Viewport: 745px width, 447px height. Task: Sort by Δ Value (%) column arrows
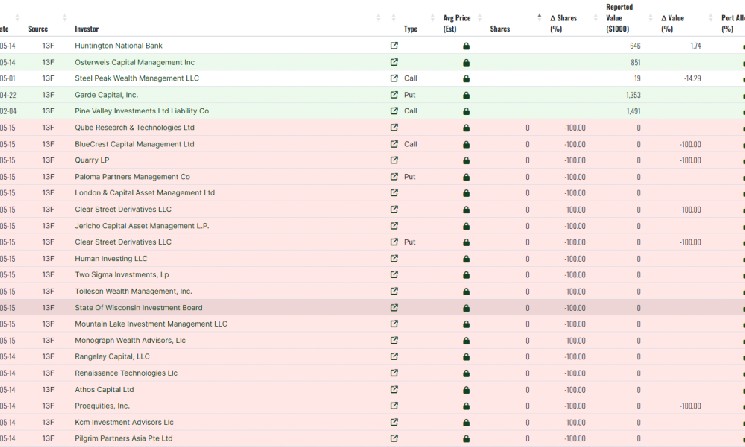pyautogui.click(x=710, y=18)
